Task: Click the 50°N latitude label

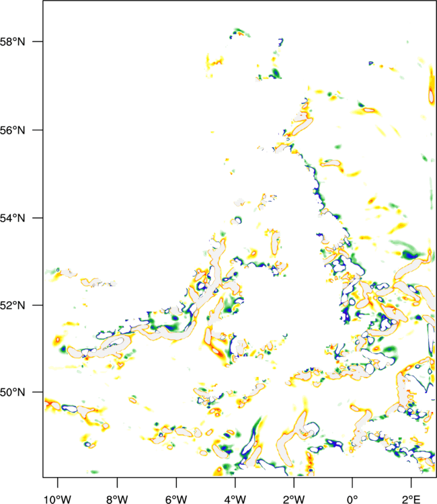Action: 12,392
